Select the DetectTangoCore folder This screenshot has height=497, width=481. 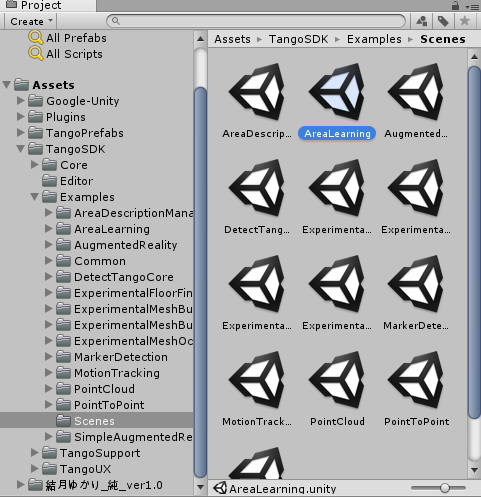pyautogui.click(x=115, y=277)
